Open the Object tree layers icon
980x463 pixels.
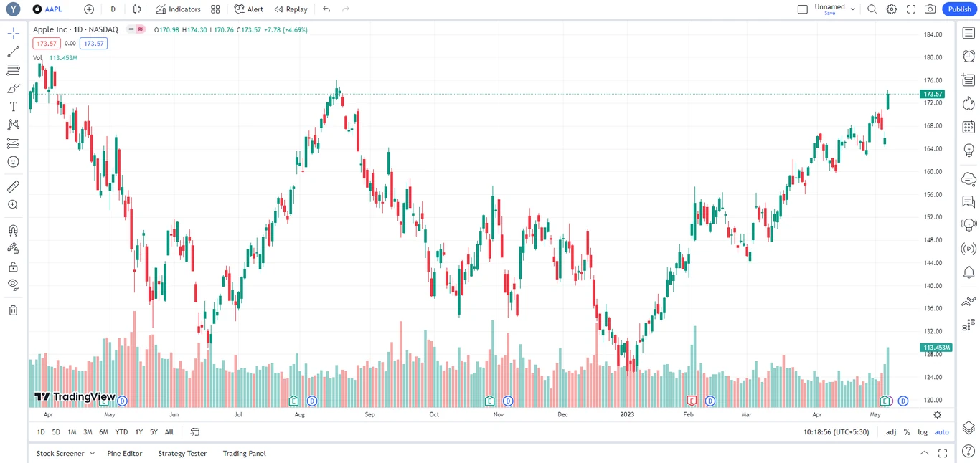(x=969, y=428)
